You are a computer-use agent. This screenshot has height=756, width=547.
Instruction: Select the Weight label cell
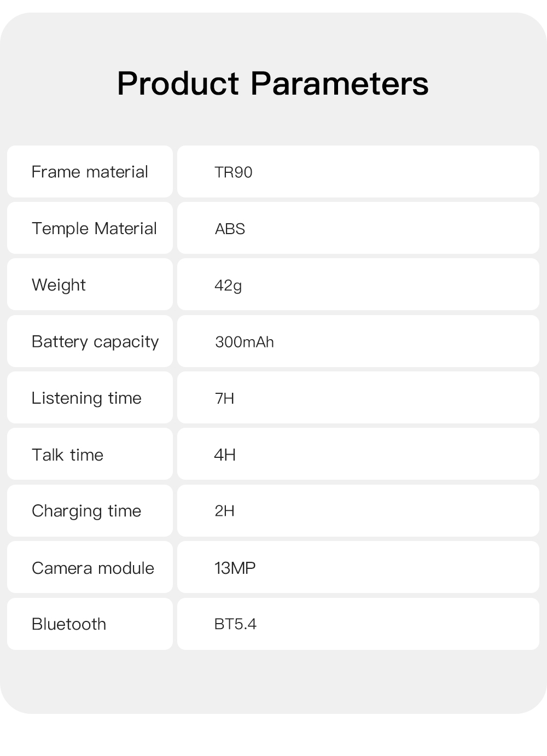pyautogui.click(x=59, y=285)
